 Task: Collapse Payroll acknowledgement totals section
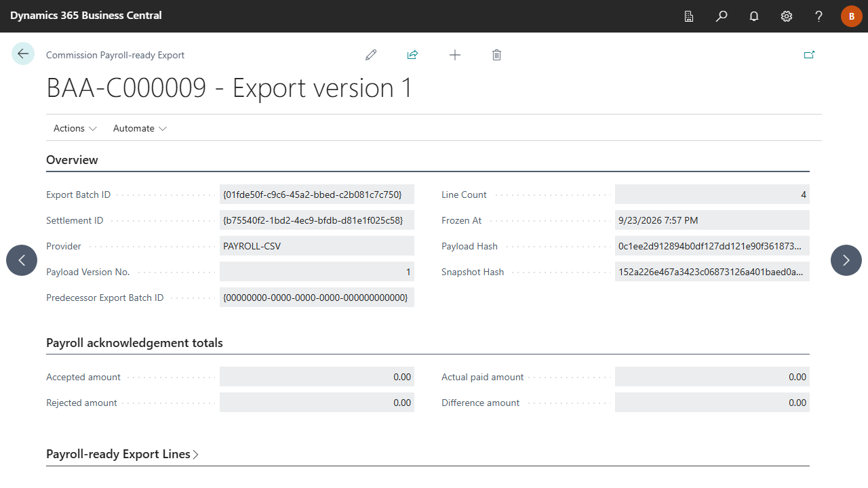click(134, 343)
